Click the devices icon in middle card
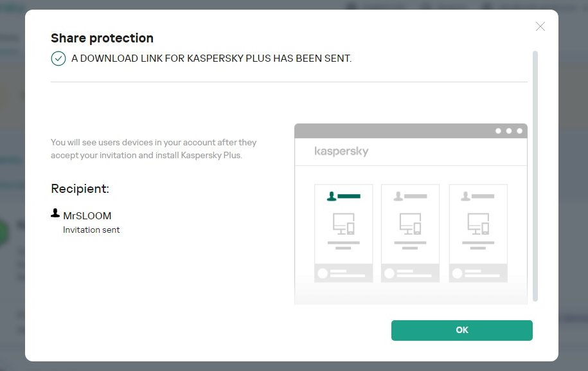 [410, 224]
